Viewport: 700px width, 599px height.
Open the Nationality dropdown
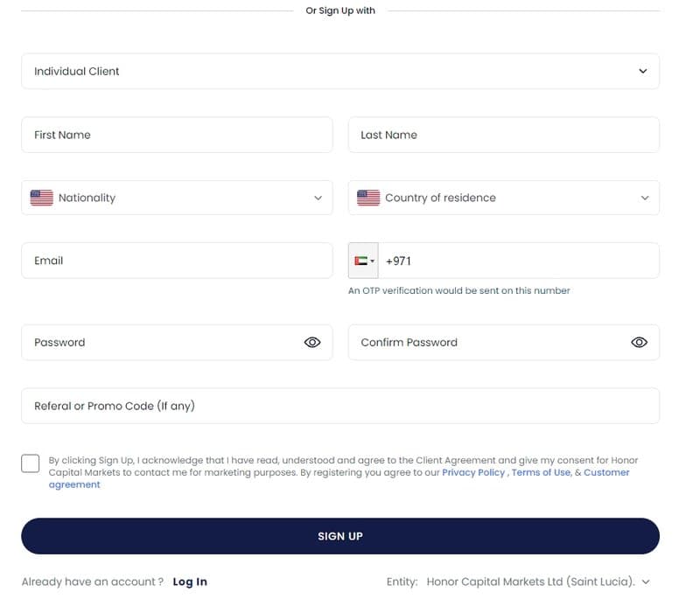point(177,198)
